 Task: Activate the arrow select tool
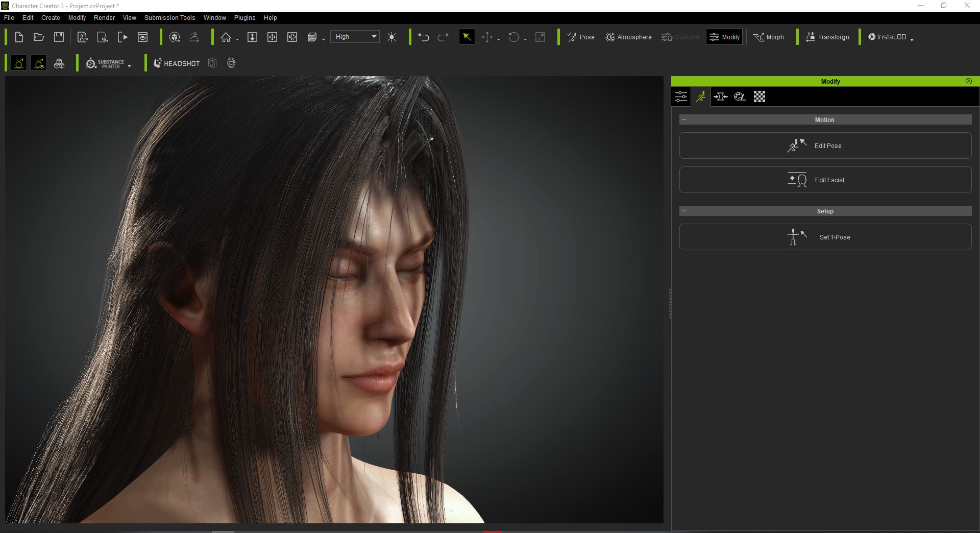[x=467, y=37]
